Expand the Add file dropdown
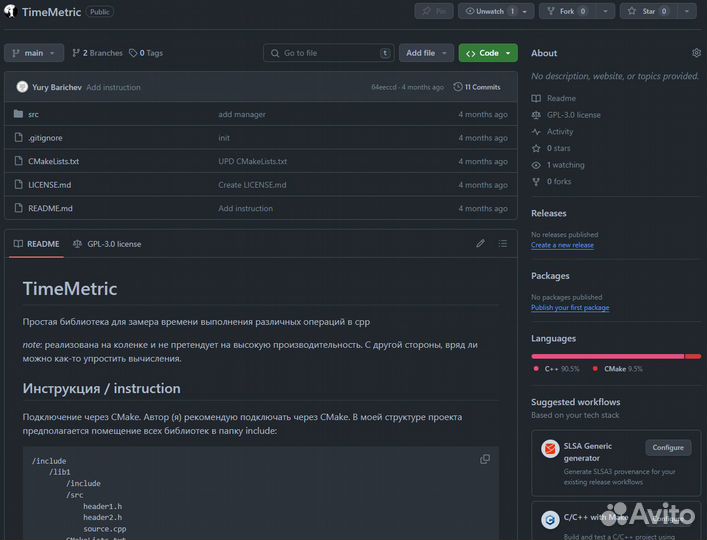The width and height of the screenshot is (707, 540). [427, 53]
